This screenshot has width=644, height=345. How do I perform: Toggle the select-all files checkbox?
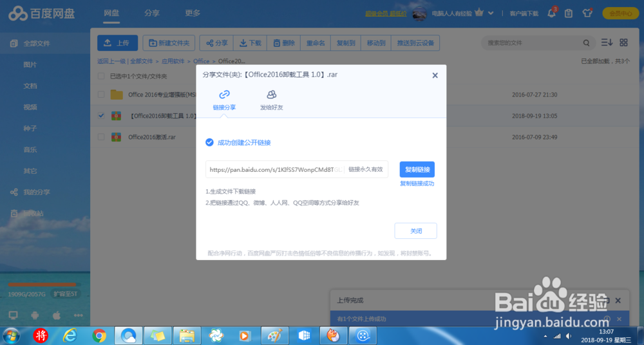pyautogui.click(x=101, y=76)
